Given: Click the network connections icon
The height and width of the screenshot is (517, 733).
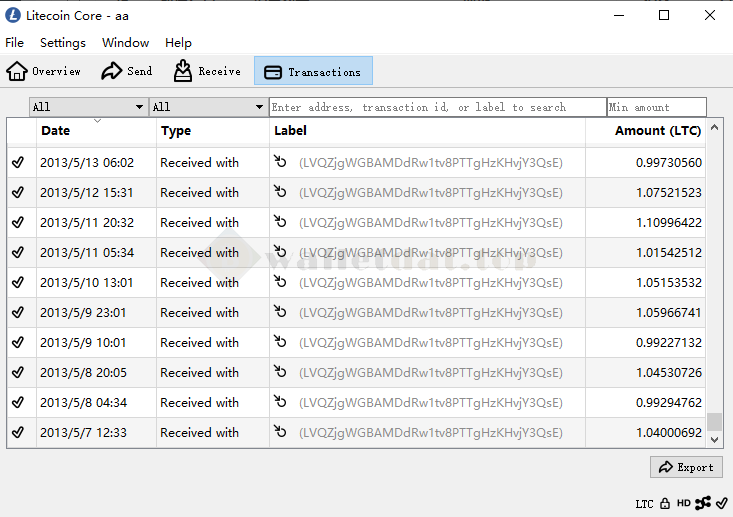Looking at the screenshot, I should (703, 503).
